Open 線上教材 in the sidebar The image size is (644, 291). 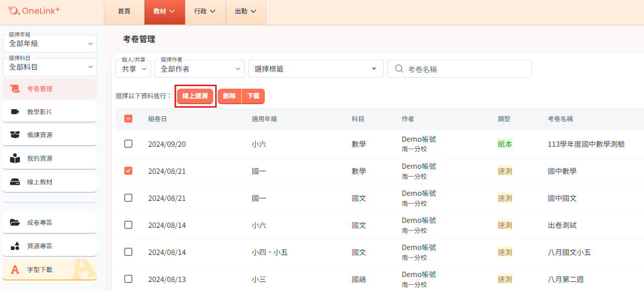[x=50, y=182]
